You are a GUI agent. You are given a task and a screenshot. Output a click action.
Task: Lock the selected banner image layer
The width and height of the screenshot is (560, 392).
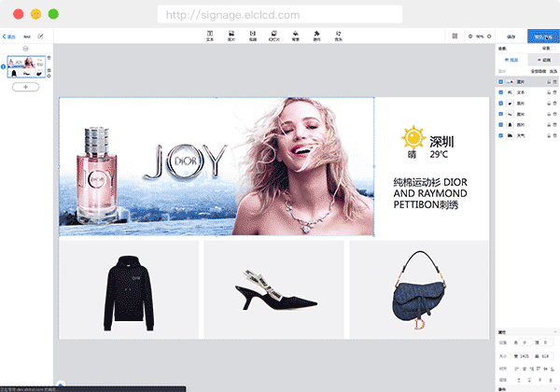coord(549,82)
